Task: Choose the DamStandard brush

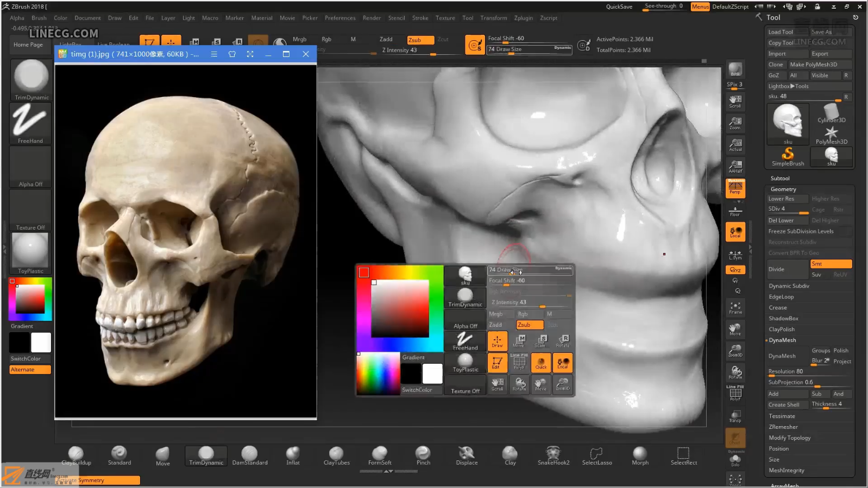Action: [249, 456]
